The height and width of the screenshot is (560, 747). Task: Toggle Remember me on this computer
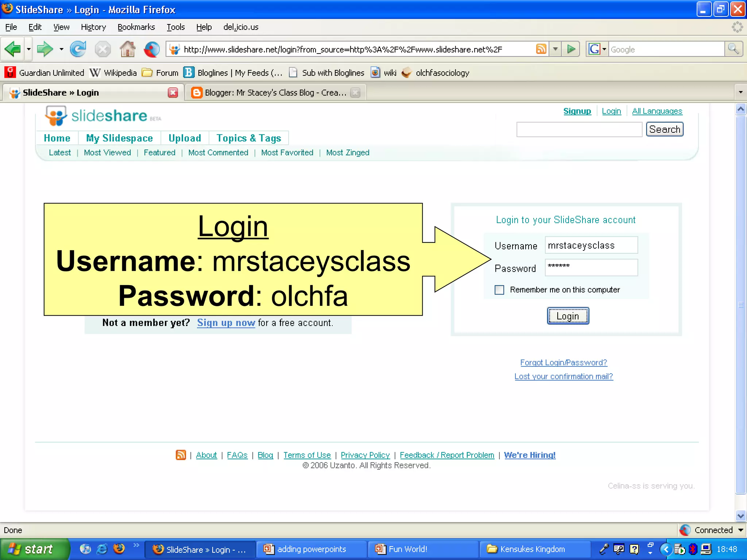499,290
